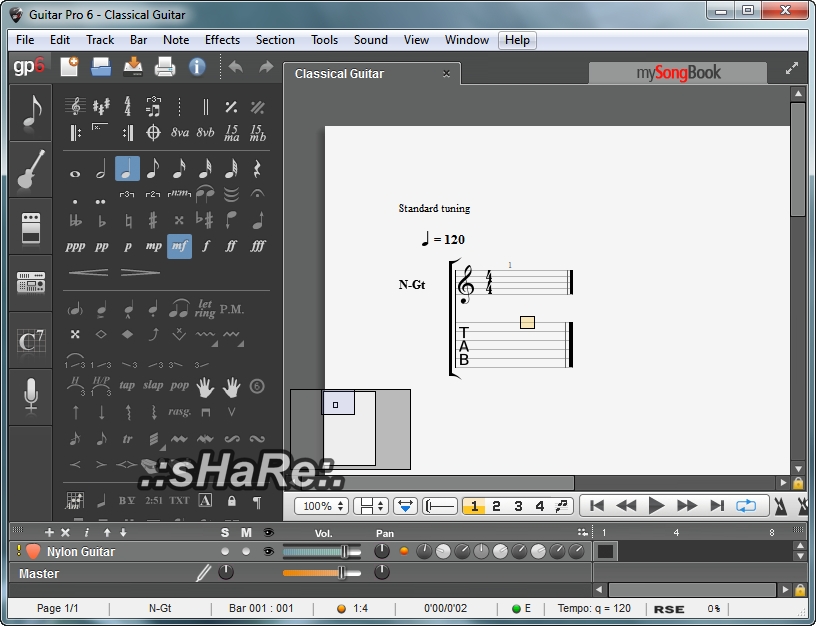Apply let ring effect

205,308
